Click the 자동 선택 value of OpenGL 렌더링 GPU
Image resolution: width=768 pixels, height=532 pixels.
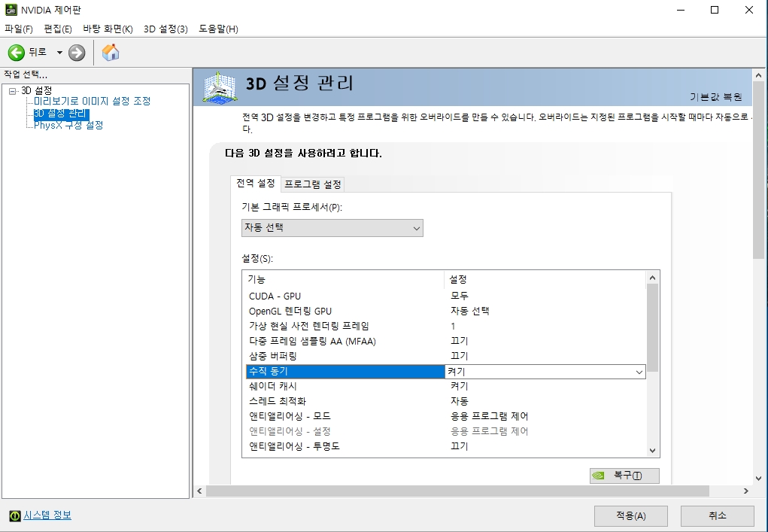click(469, 311)
